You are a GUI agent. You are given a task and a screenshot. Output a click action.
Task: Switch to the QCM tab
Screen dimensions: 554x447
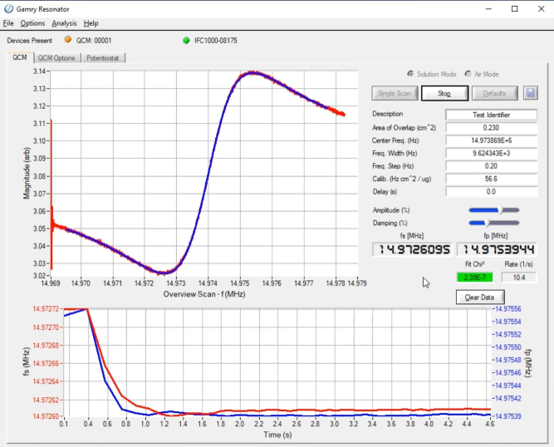coord(20,57)
